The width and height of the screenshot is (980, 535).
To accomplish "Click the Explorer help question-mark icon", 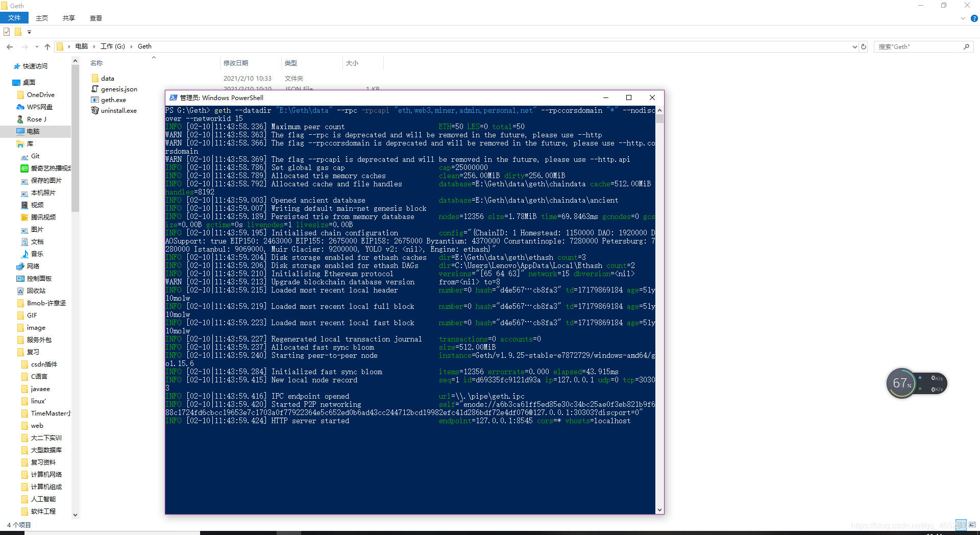I will tap(974, 18).
